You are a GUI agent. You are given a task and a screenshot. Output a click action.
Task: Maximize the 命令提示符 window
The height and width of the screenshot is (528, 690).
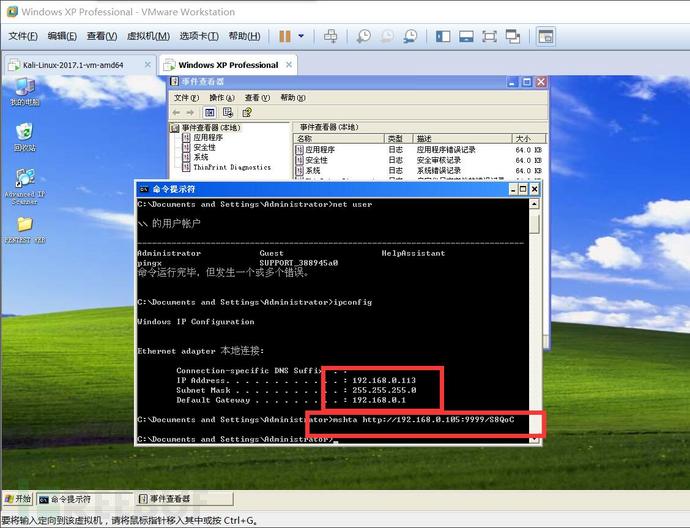[x=523, y=189]
